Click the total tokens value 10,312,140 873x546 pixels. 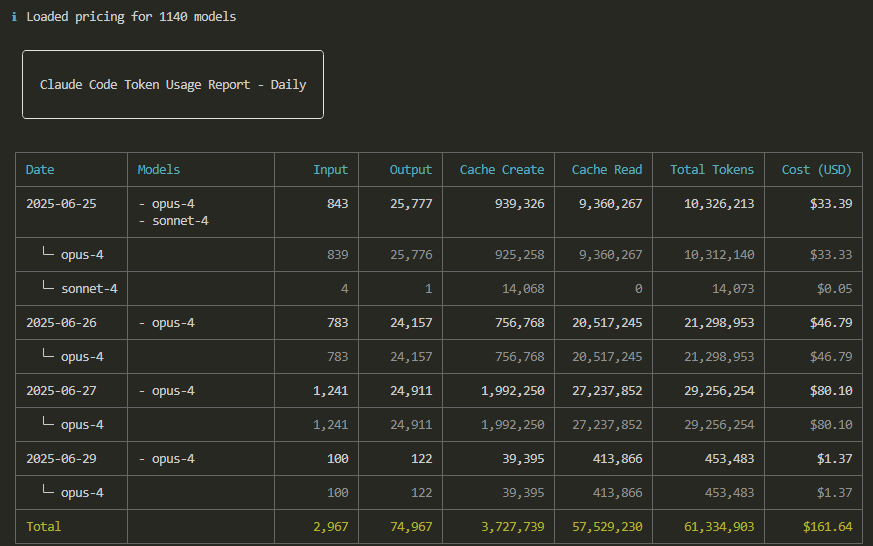tap(719, 255)
